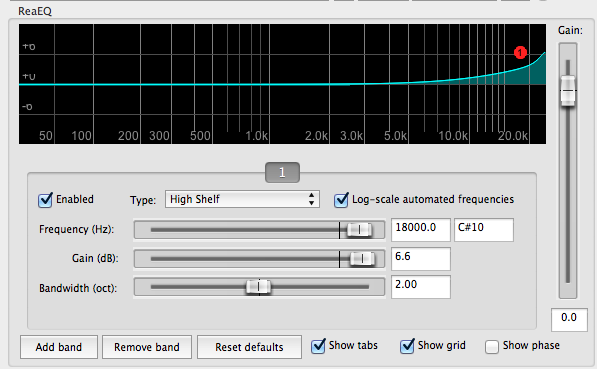Open the High Shelf type dropdown
597x369 pixels.
242,199
